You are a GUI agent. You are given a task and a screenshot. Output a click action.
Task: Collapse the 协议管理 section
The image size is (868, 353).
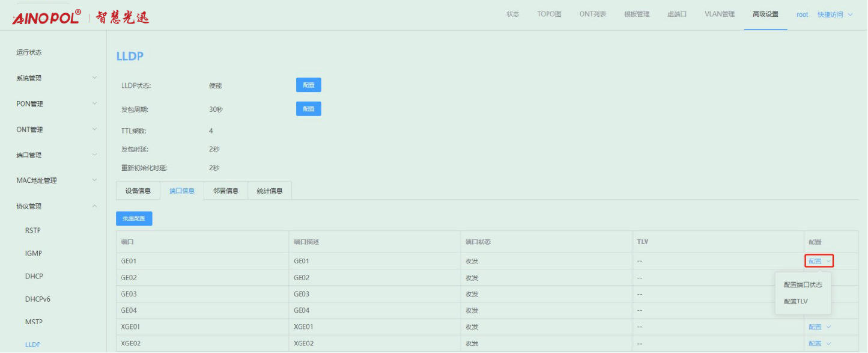[x=55, y=206]
